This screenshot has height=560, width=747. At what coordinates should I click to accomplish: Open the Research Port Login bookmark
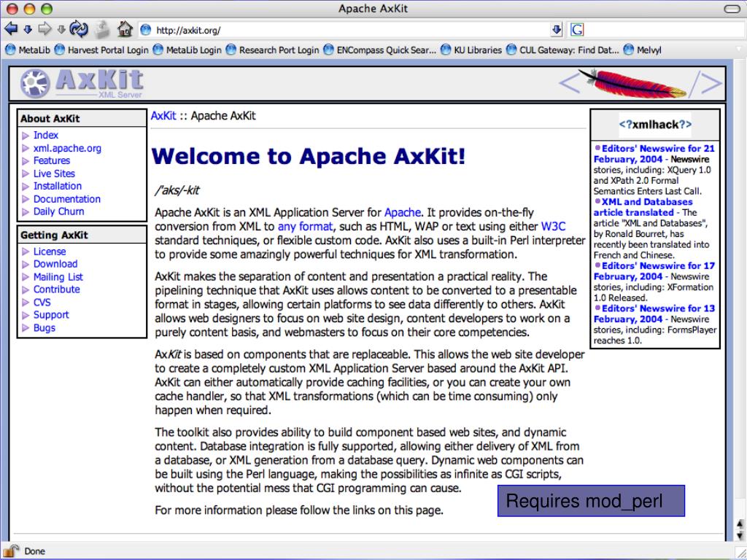coord(272,50)
